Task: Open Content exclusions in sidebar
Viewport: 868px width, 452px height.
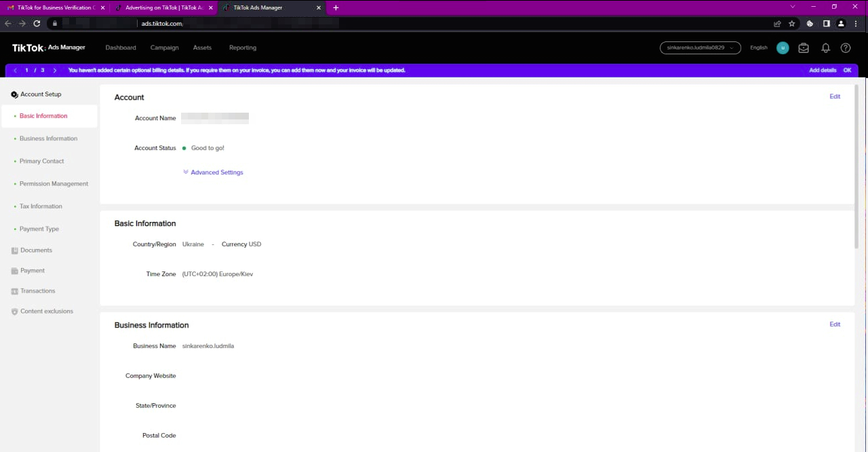Action: (x=47, y=312)
